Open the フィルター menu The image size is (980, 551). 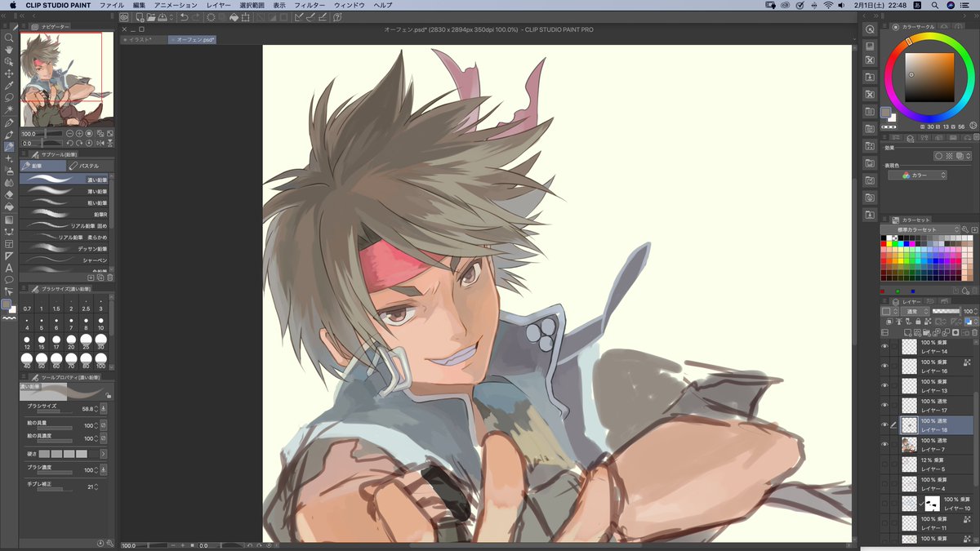(x=310, y=5)
